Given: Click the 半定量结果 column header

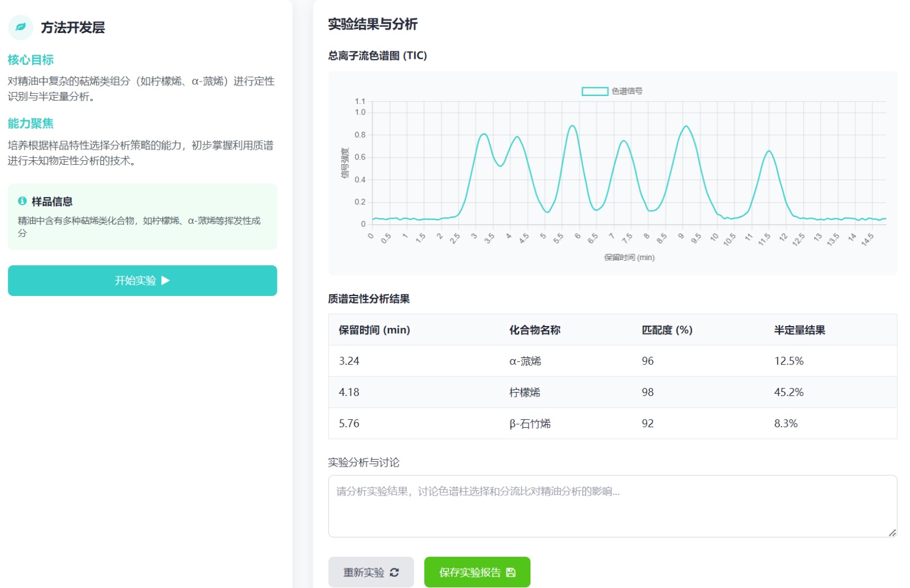Looking at the screenshot, I should [x=799, y=330].
